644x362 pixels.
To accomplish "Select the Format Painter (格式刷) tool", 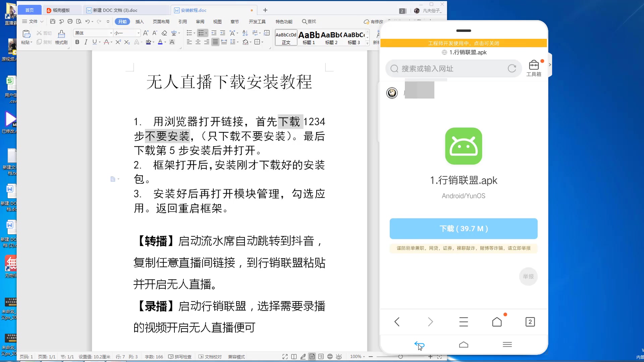I will click(x=61, y=37).
